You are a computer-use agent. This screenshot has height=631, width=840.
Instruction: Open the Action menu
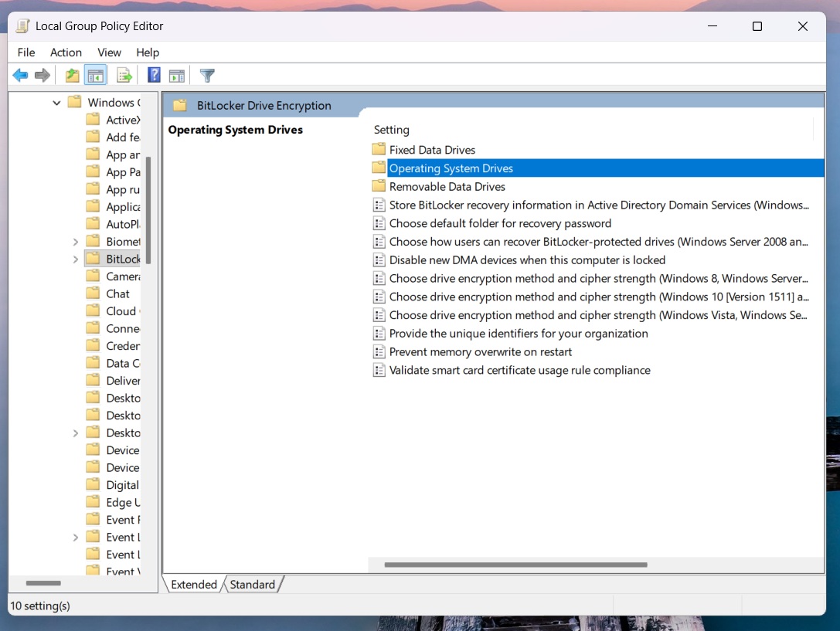click(x=66, y=53)
